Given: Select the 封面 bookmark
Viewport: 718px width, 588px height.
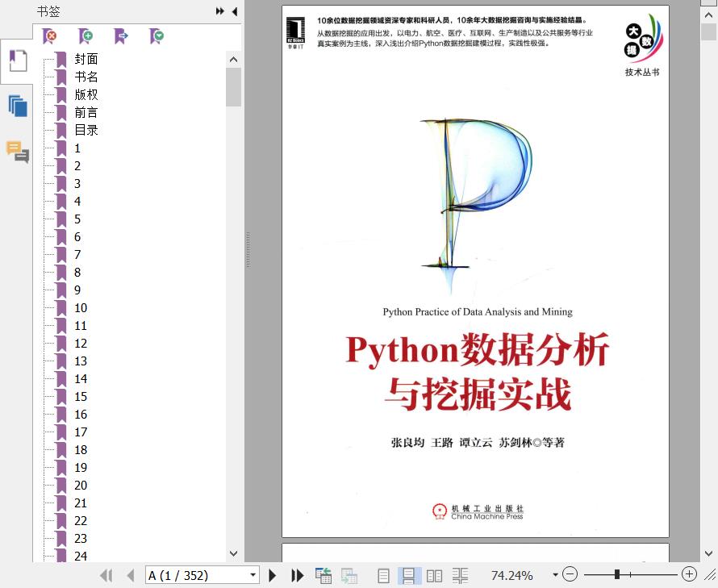Looking at the screenshot, I should coord(86,59).
